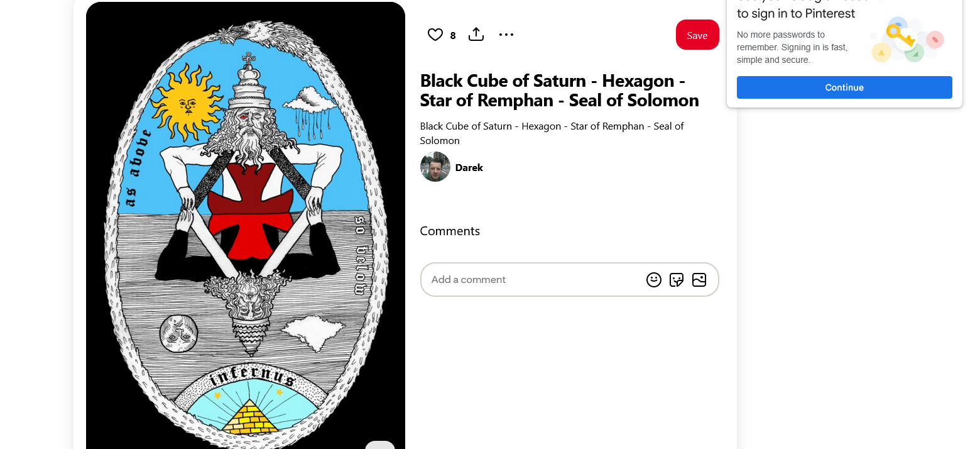Click the 'sign in to Pinterest' prompt heading
This screenshot has width=980, height=449.
[x=796, y=13]
